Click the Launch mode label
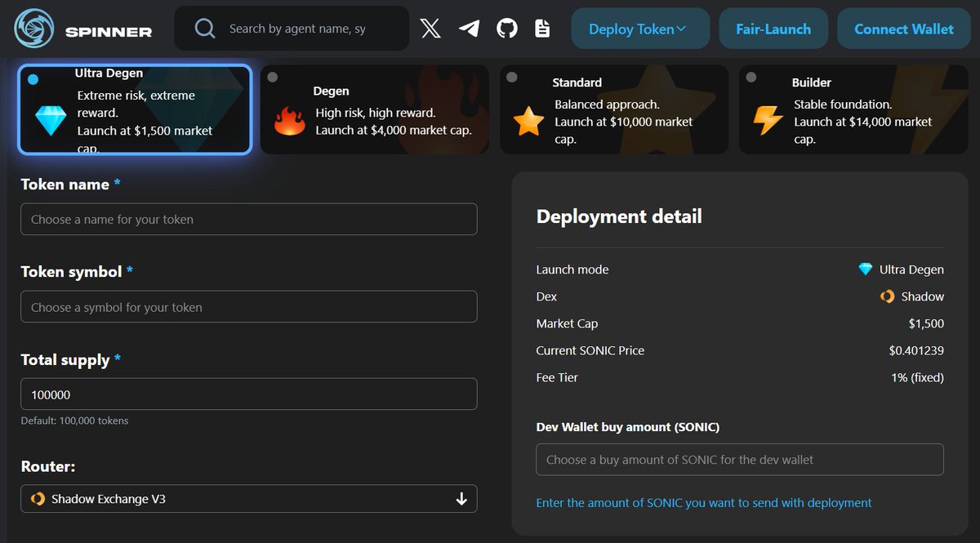Screen dimensions: 980x543 pyautogui.click(x=572, y=269)
